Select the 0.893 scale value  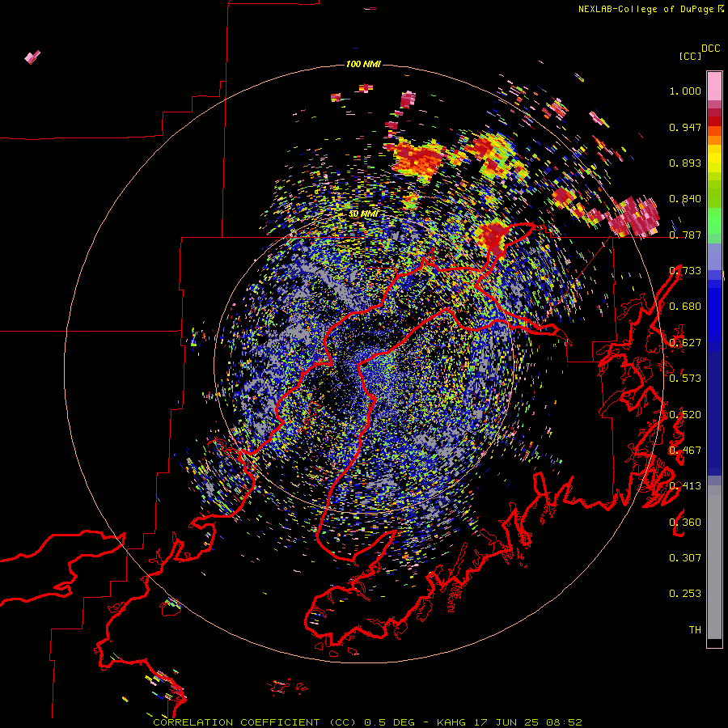click(x=685, y=163)
